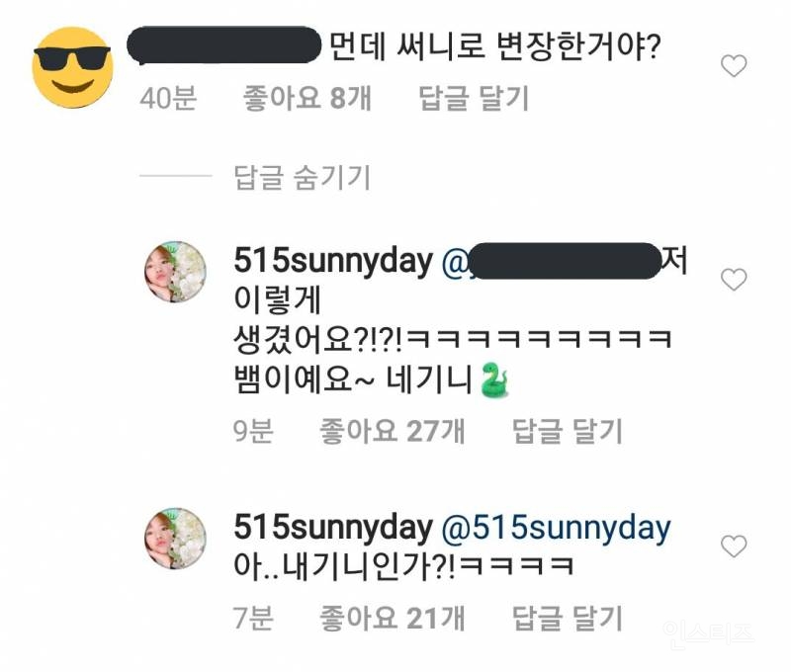The width and height of the screenshot is (791, 672).
Task: Like the last 515sunnyday reply heart
Action: (x=734, y=546)
